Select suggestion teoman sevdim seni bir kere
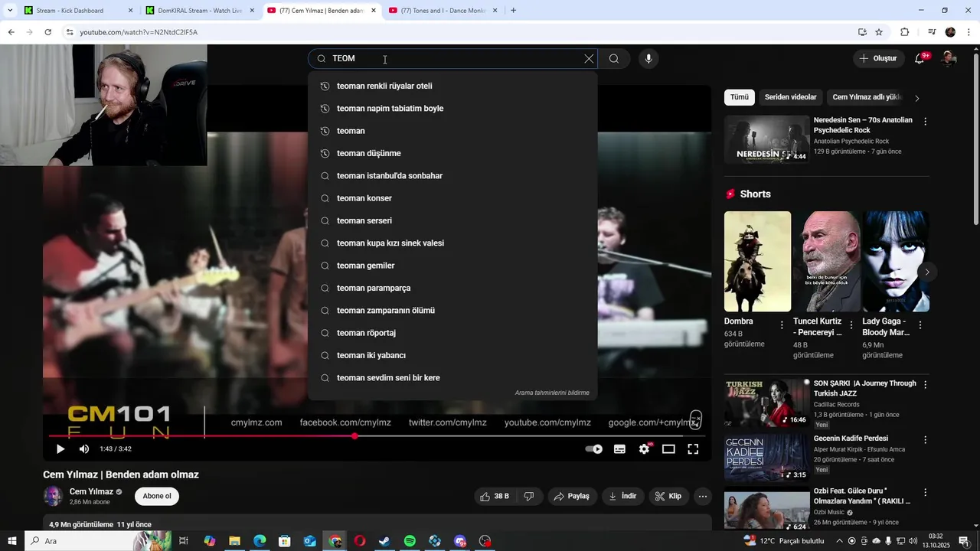Screen dimensions: 980x551 (x=452, y=378)
